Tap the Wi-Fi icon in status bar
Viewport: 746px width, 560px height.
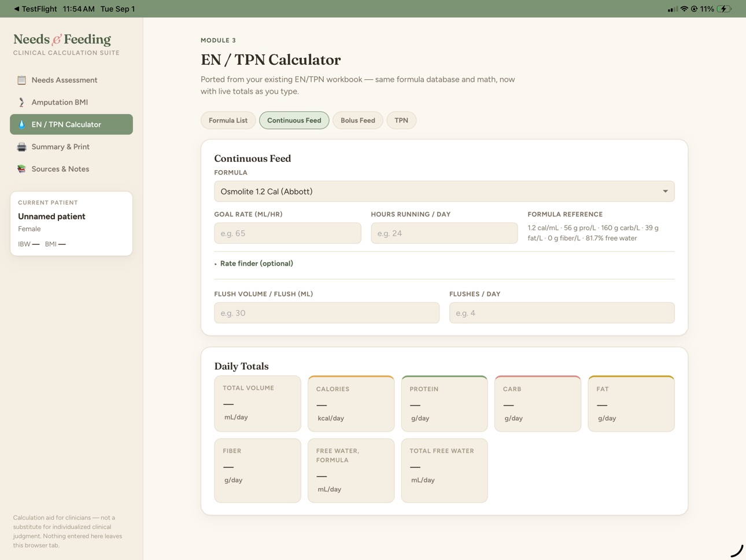coord(684,9)
